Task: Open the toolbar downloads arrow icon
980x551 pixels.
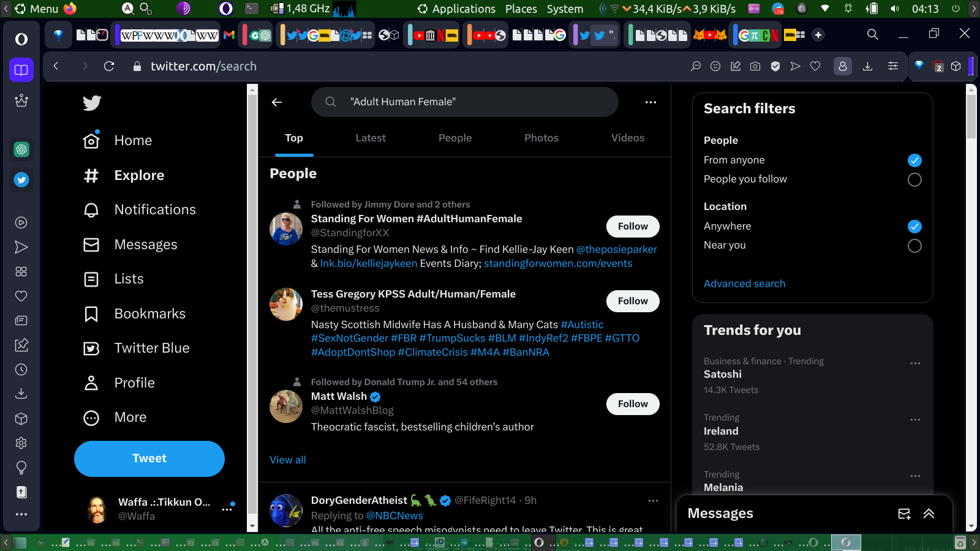Action: 867,66
